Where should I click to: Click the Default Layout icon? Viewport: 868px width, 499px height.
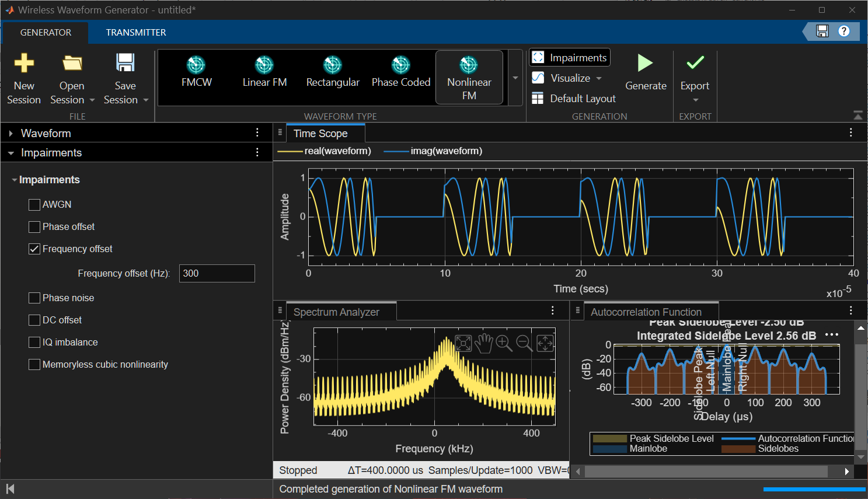coord(538,98)
